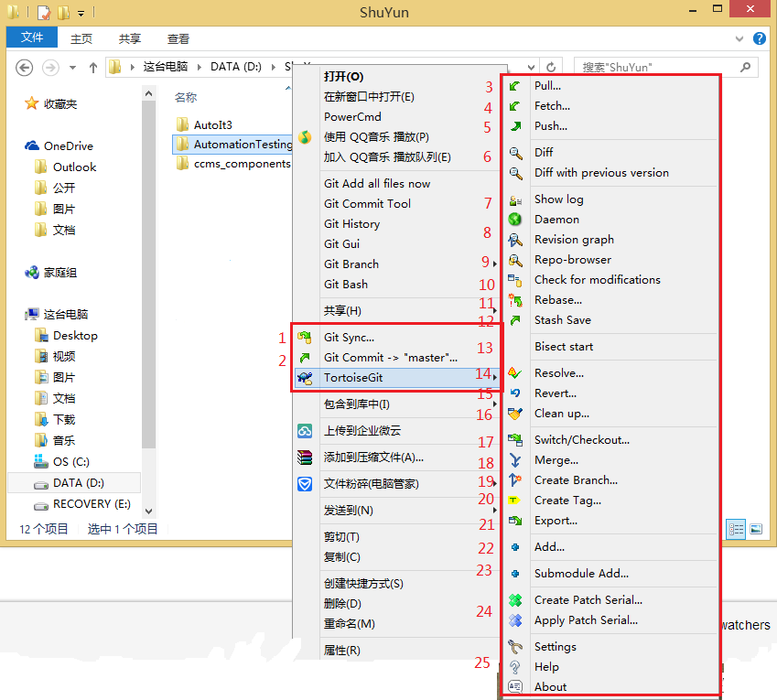Click the Export icon
Screen dimensions: 777x700
tap(515, 521)
